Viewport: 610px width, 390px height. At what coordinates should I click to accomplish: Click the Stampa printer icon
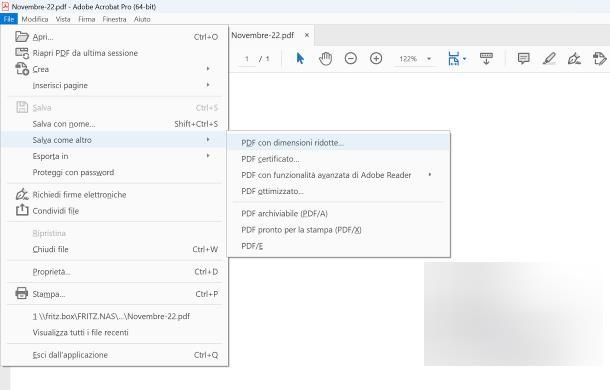[x=22, y=293]
